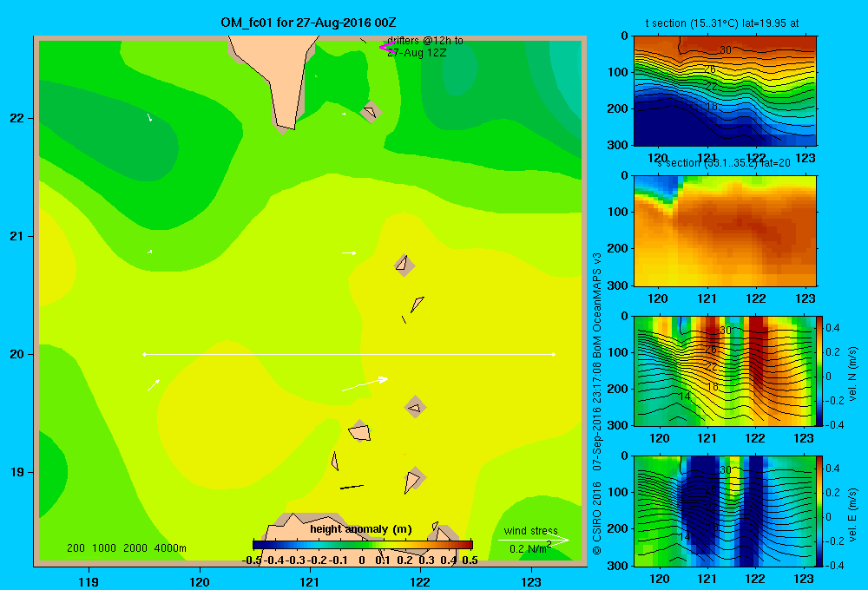Click the 18 contour label in temperature section
Screen dimensions: 868x590
[x=712, y=106]
